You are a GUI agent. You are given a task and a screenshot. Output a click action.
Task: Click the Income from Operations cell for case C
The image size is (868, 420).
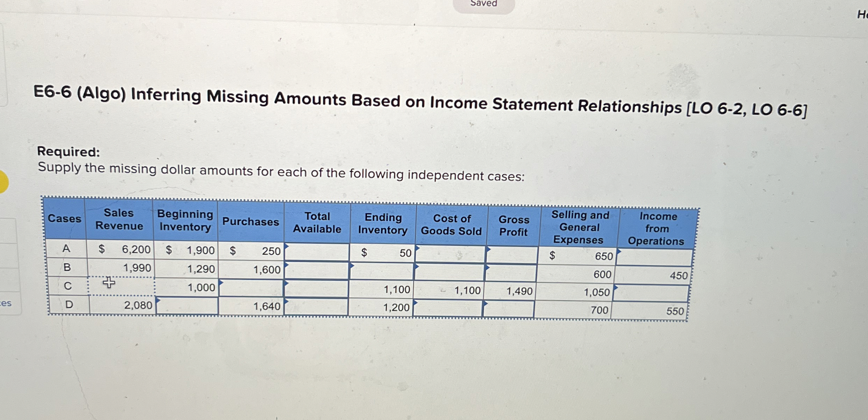[652, 293]
